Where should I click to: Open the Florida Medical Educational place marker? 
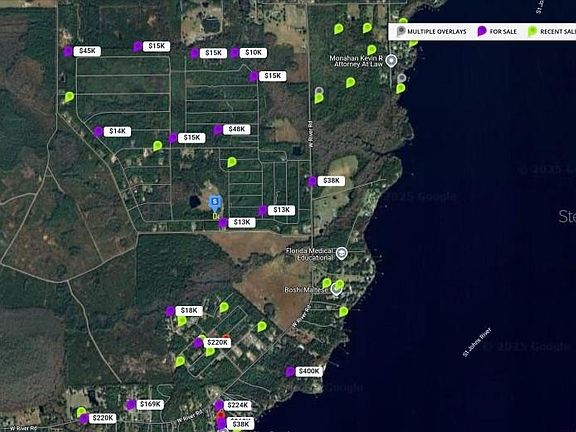[x=342, y=253]
